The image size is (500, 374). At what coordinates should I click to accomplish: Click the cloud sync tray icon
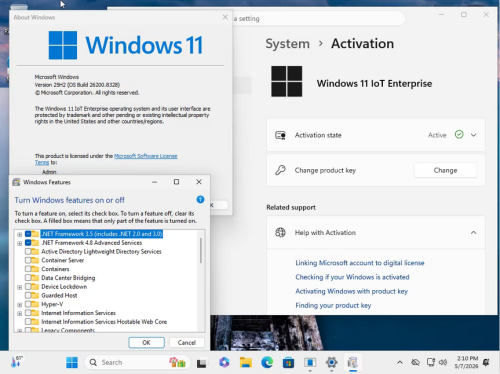click(x=415, y=362)
